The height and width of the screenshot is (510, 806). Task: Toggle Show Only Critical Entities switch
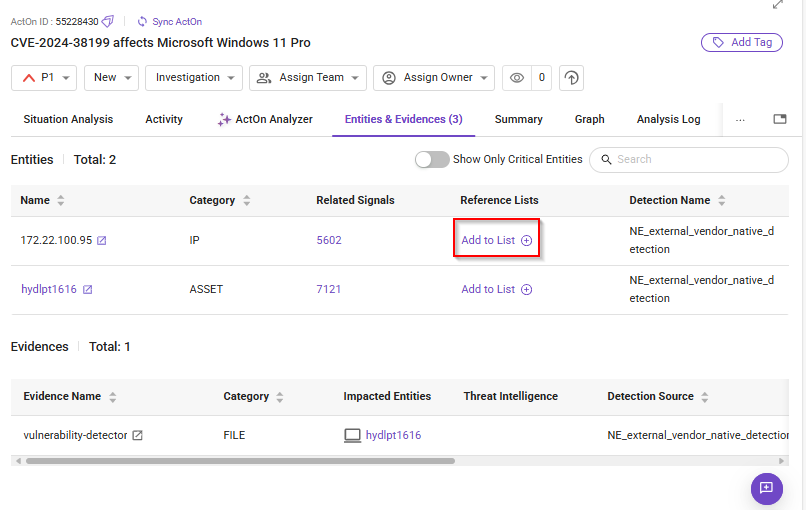(432, 159)
